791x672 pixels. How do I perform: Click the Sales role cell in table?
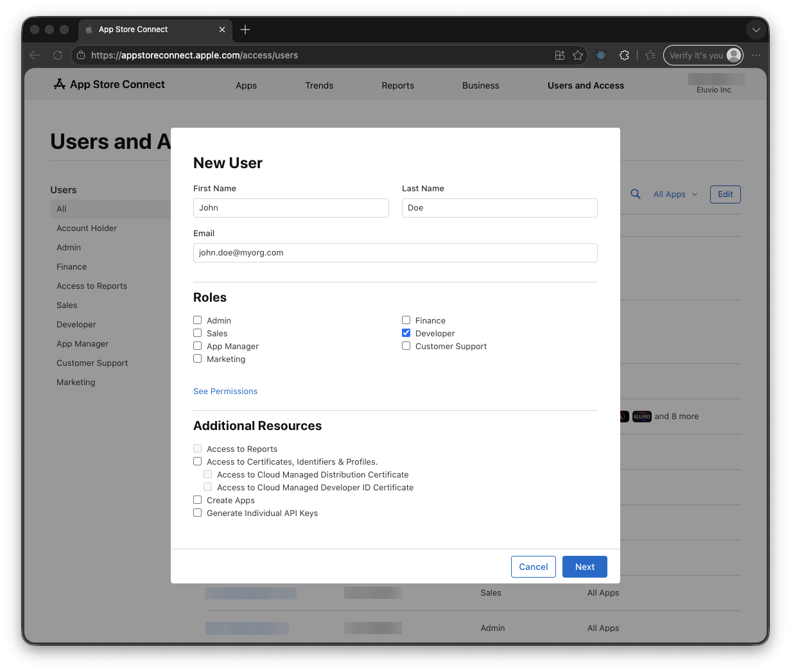[x=491, y=593]
